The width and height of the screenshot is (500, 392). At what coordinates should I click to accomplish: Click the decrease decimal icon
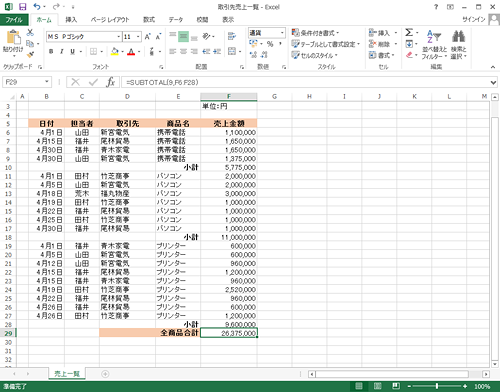coord(264,54)
